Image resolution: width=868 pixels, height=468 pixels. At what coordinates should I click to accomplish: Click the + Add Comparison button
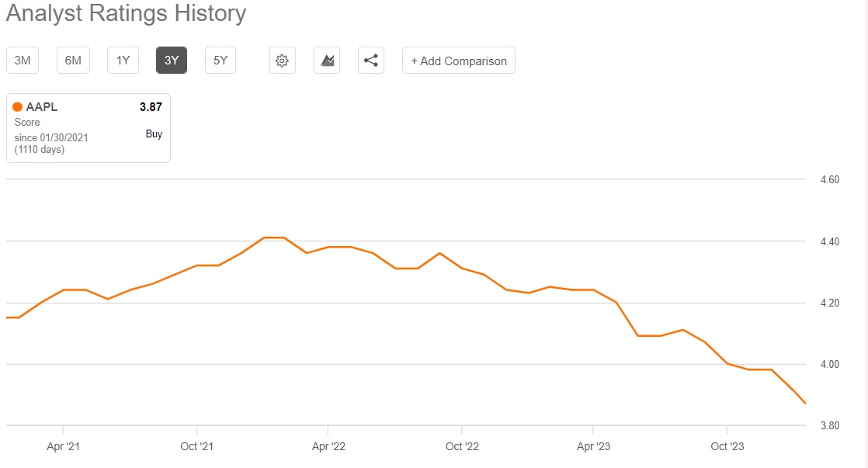pyautogui.click(x=459, y=61)
